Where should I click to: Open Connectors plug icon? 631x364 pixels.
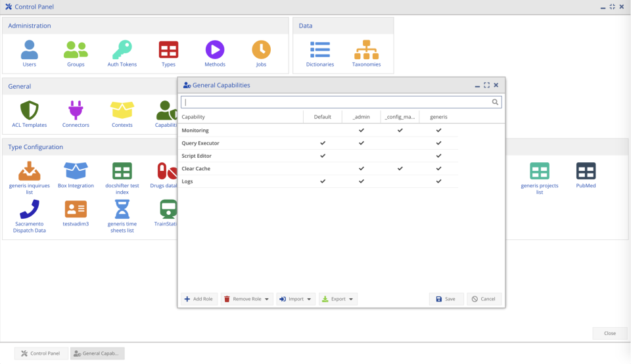pyautogui.click(x=76, y=110)
